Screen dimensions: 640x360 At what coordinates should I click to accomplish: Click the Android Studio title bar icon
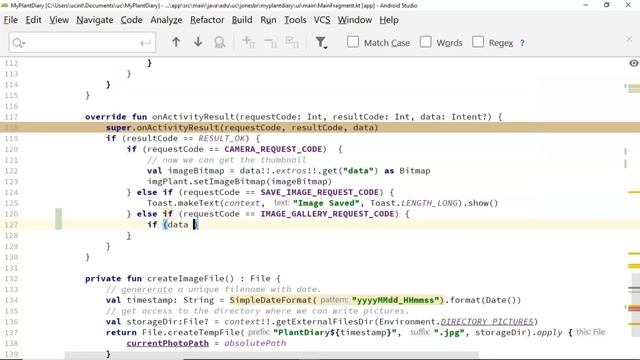pos(5,5)
